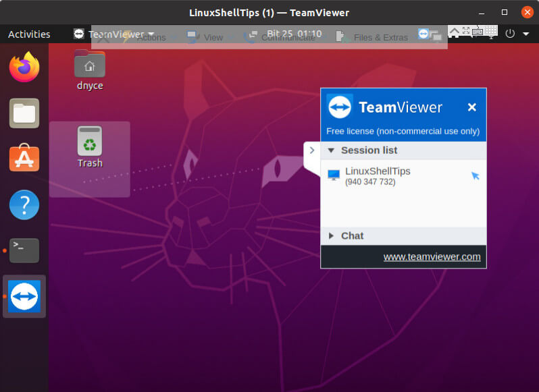Collapse the Session list section
The height and width of the screenshot is (392, 539).
[x=403, y=150]
